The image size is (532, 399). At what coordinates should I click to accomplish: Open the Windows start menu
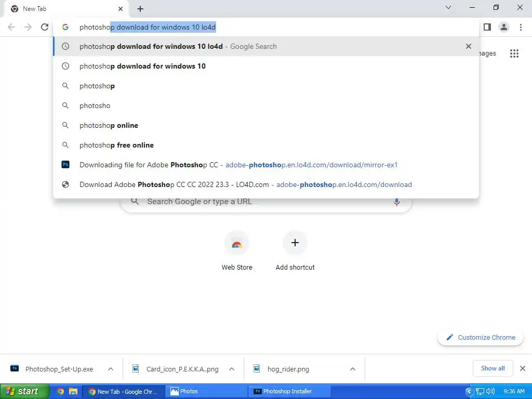pos(24,392)
